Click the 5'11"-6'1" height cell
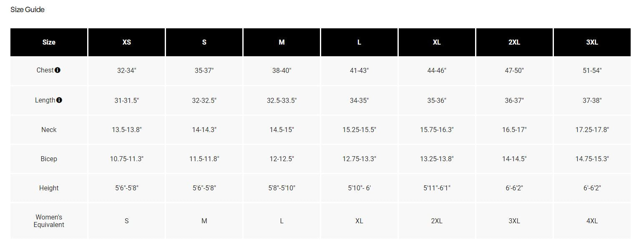Image resolution: width=644 pixels, height=242 pixels. (437, 188)
